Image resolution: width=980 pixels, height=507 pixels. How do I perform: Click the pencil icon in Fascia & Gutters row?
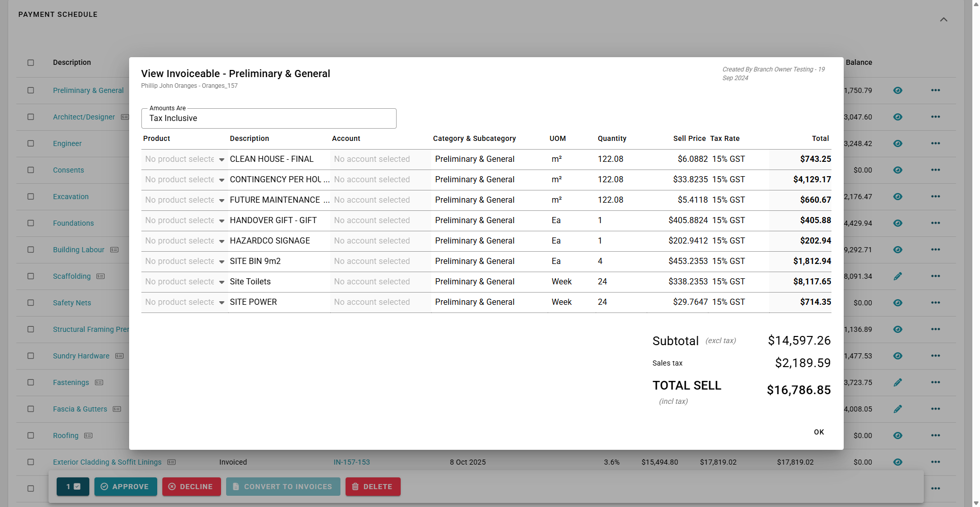tap(898, 409)
